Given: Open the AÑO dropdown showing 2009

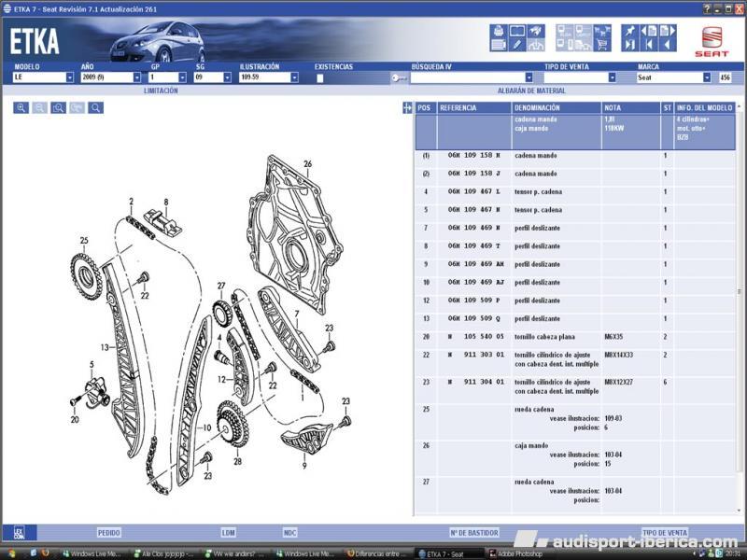Looking at the screenshot, I should coord(137,77).
